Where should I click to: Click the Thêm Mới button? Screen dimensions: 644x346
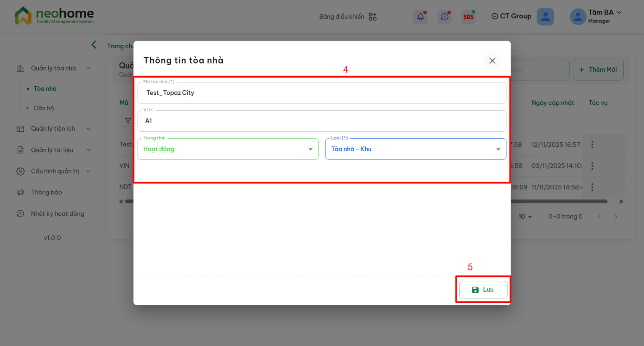[598, 69]
